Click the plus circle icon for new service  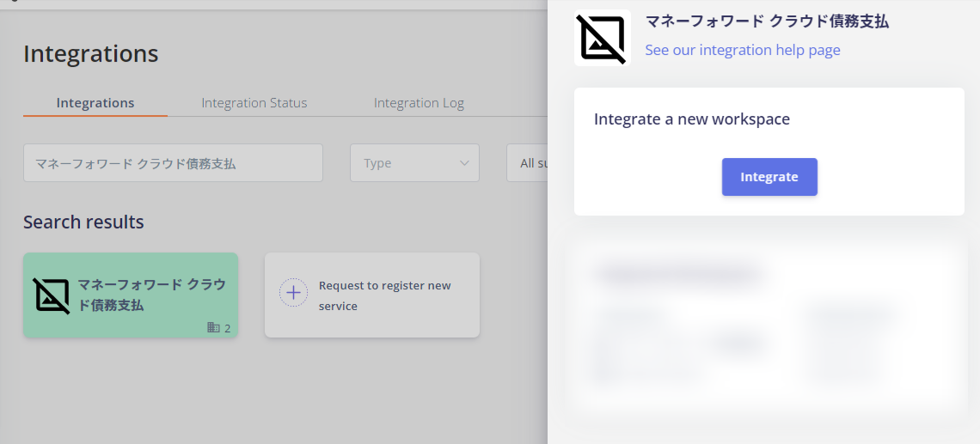tap(294, 292)
